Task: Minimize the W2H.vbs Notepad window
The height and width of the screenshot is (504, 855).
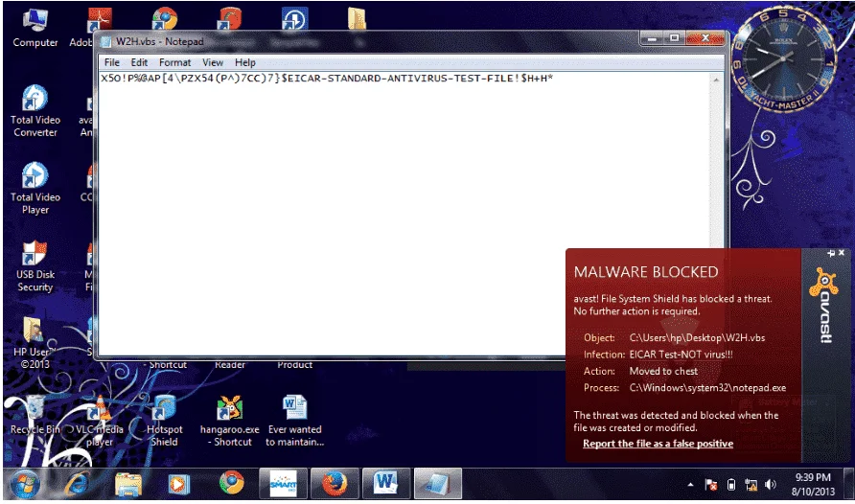Action: point(651,37)
